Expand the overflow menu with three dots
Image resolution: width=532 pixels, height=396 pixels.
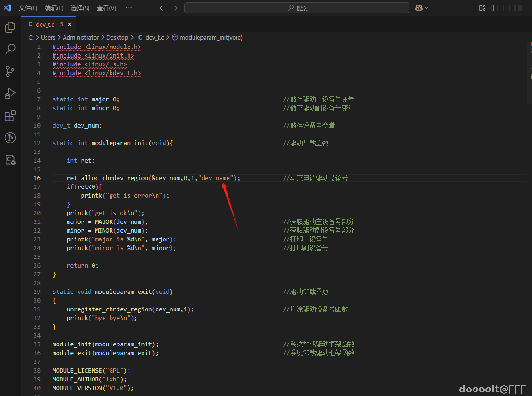129,8
